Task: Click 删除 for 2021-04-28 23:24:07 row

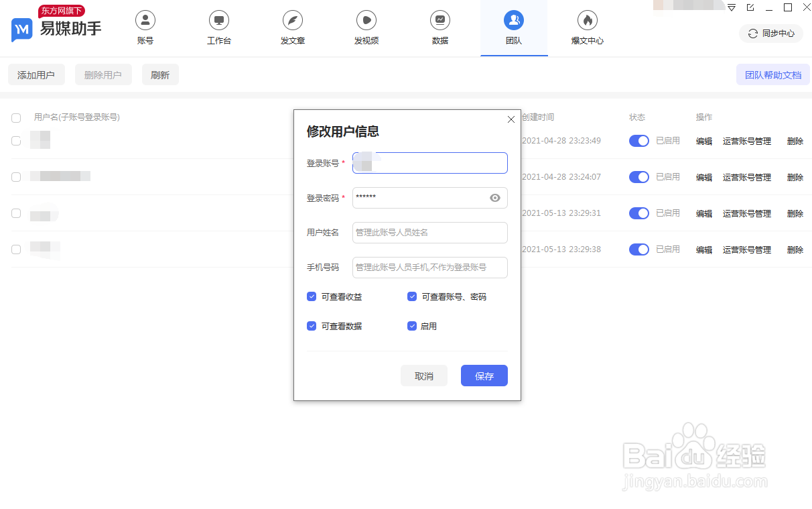Action: pyautogui.click(x=795, y=178)
